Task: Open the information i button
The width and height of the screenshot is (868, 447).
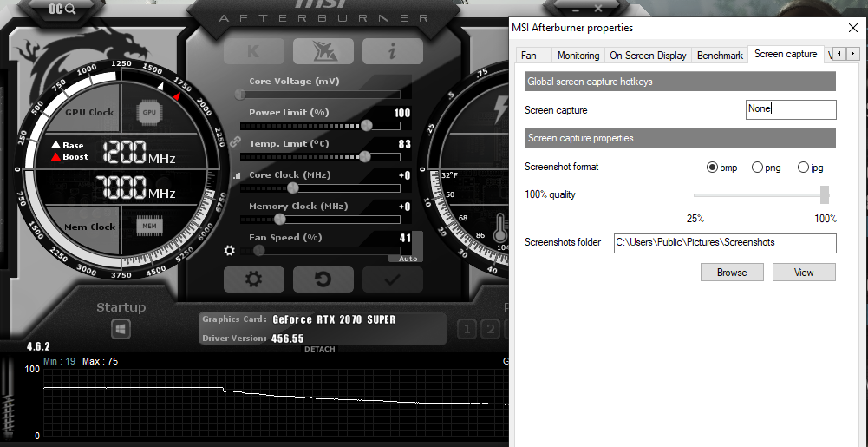Action: point(393,51)
